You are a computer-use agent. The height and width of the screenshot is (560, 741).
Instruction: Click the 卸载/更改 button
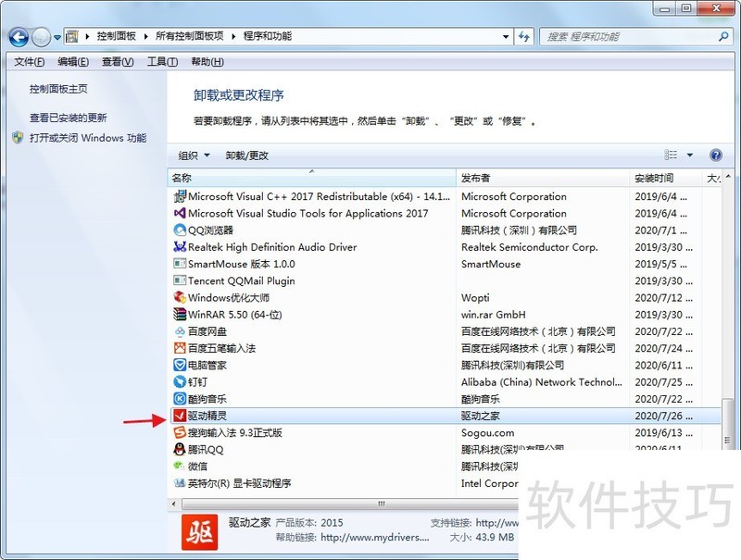pyautogui.click(x=247, y=156)
